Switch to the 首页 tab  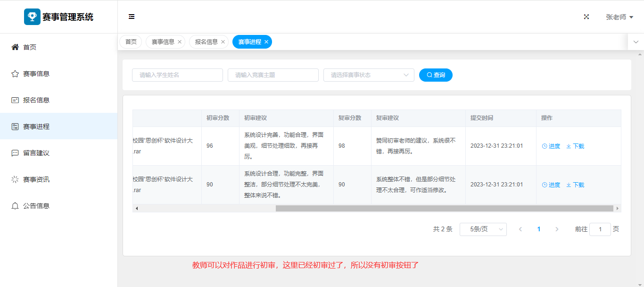pyautogui.click(x=131, y=42)
